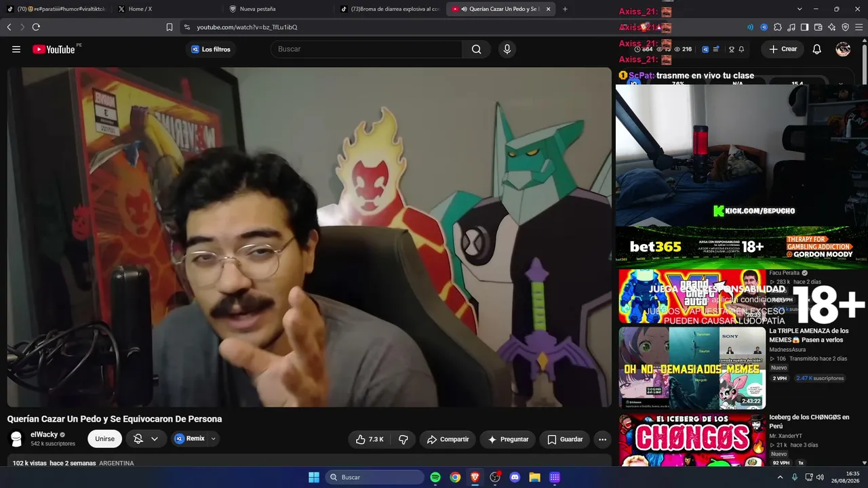Switch to the Home / X tab

(165, 9)
